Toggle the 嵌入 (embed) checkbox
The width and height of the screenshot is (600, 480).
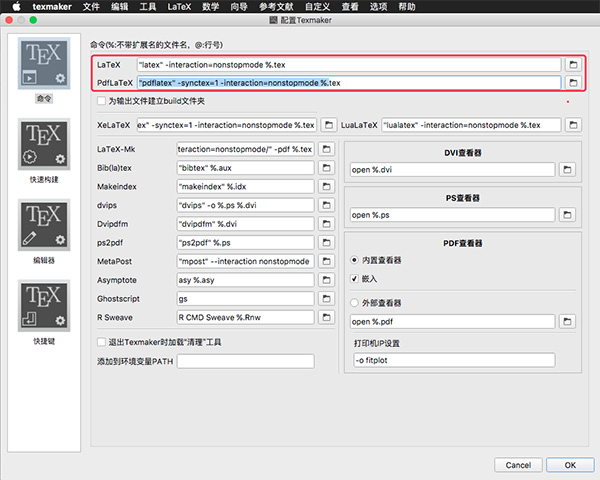coord(354,279)
